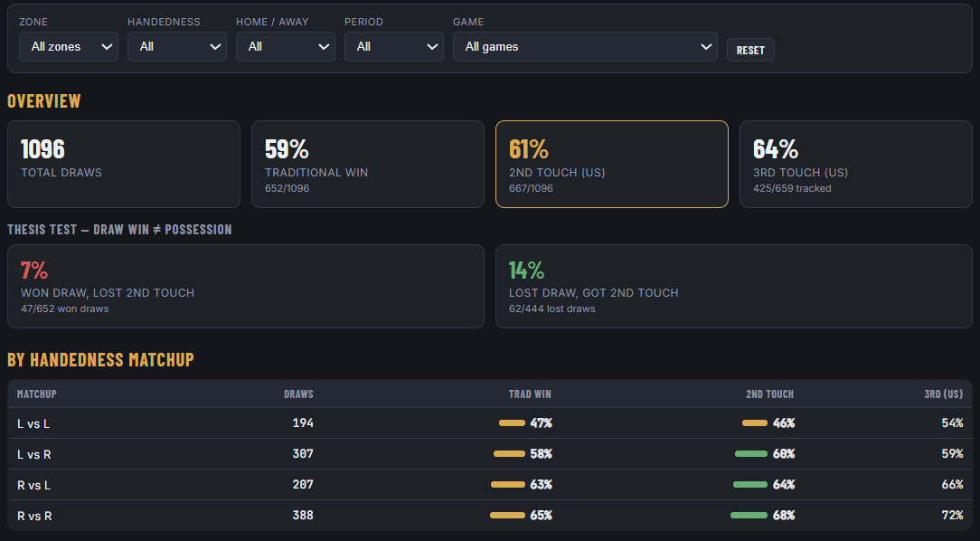Sort table by the DRAWS column header
This screenshot has width=980, height=541.
pos(298,394)
